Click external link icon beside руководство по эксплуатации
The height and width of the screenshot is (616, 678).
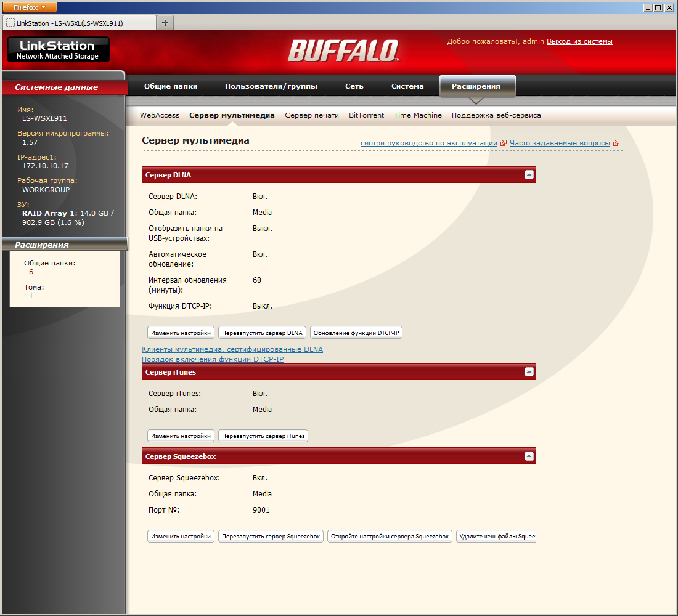504,143
